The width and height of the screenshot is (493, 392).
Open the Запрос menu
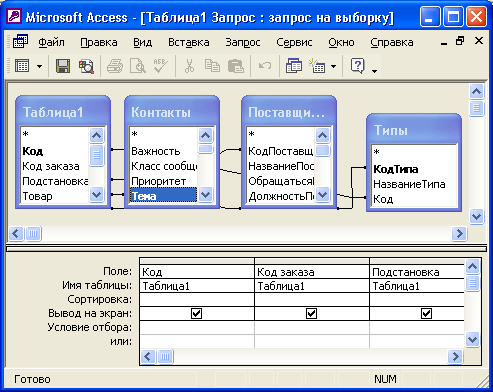pyautogui.click(x=243, y=42)
